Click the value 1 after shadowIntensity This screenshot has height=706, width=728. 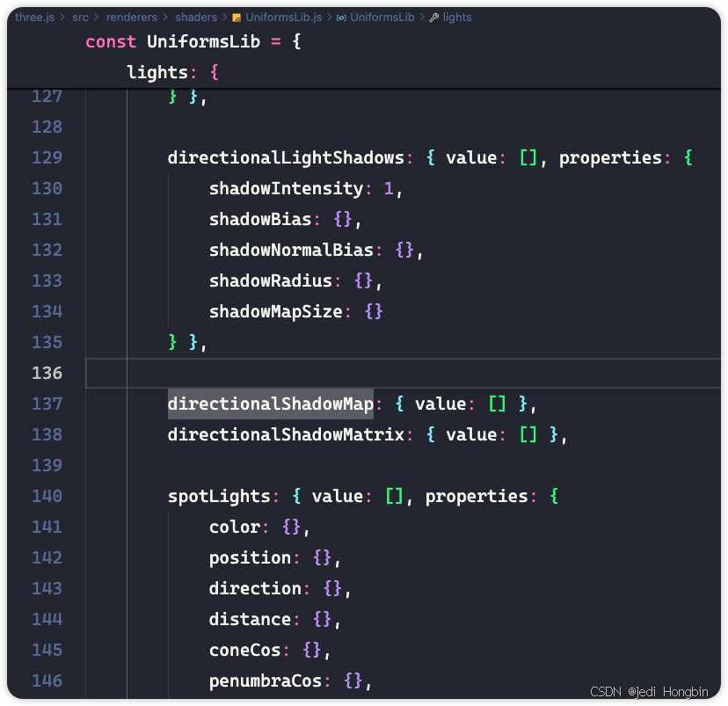pos(389,188)
